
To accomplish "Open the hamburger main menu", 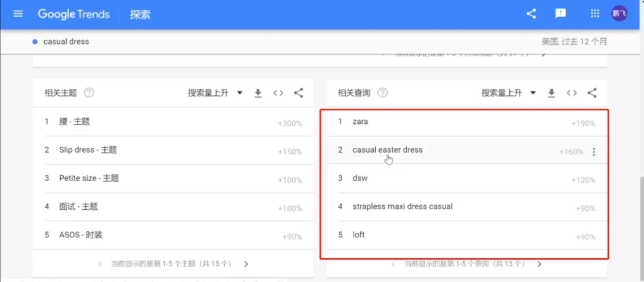I will click(18, 14).
